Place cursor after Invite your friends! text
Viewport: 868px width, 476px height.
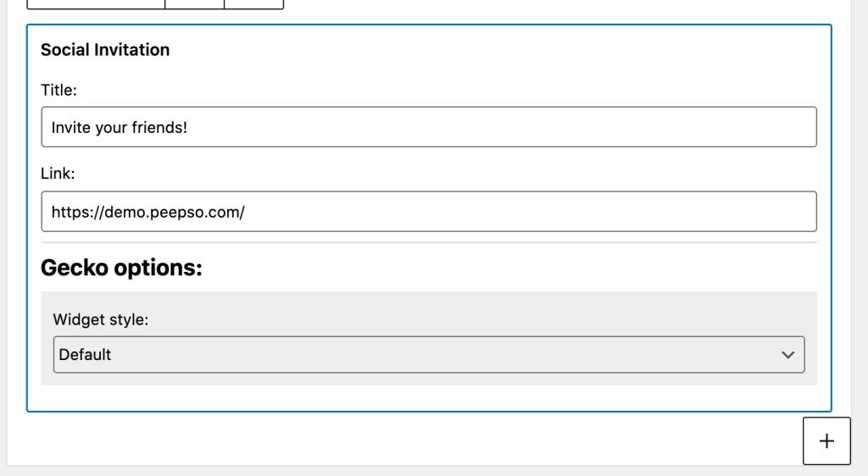(189, 128)
